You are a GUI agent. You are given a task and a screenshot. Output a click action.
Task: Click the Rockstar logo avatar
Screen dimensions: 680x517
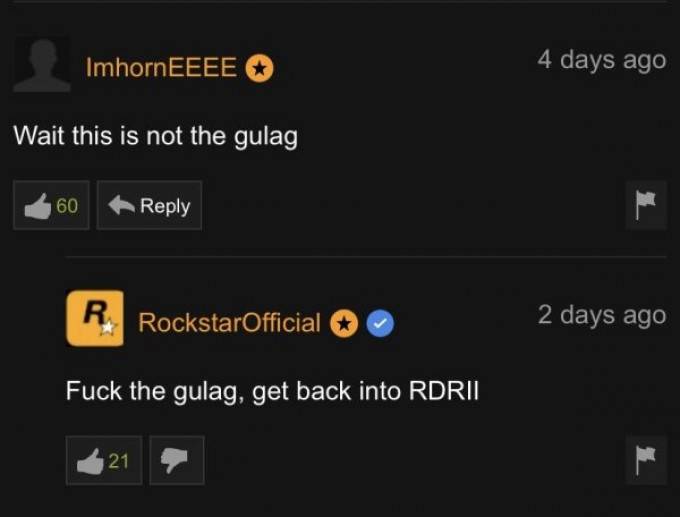(95, 318)
